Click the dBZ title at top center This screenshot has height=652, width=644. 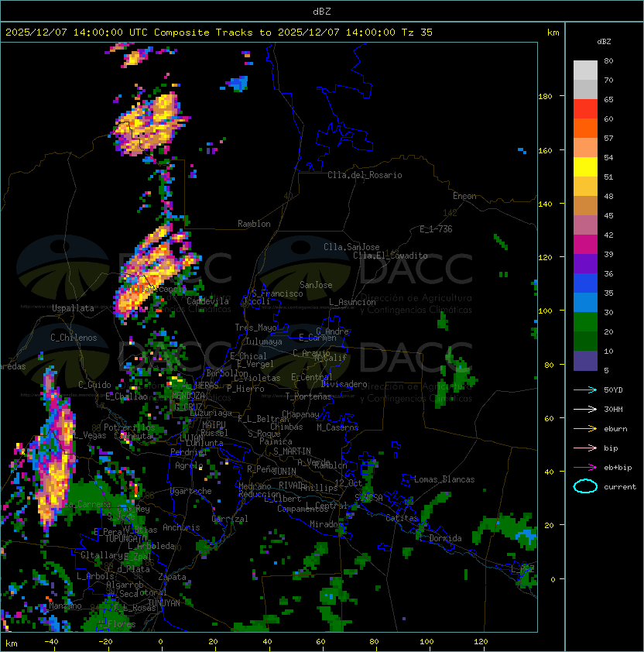click(322, 12)
